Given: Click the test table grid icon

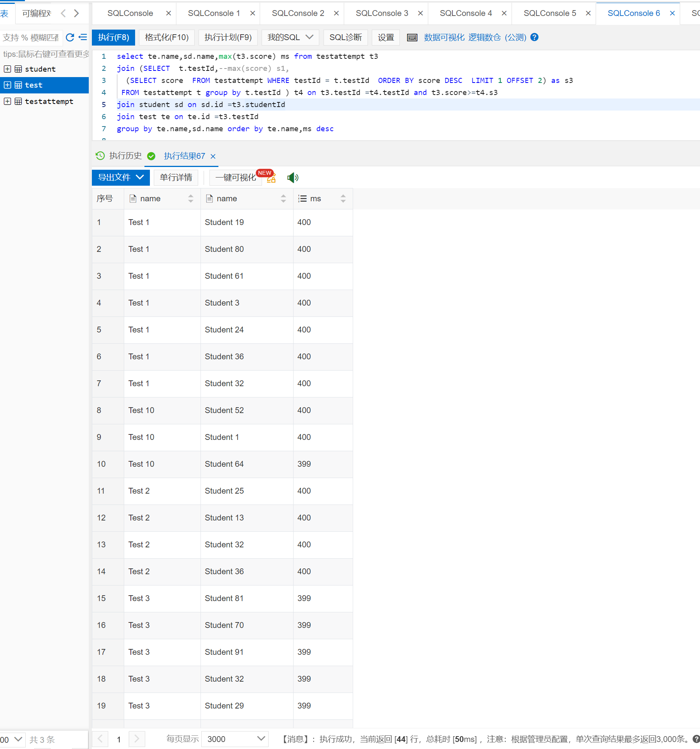Looking at the screenshot, I should [18, 85].
